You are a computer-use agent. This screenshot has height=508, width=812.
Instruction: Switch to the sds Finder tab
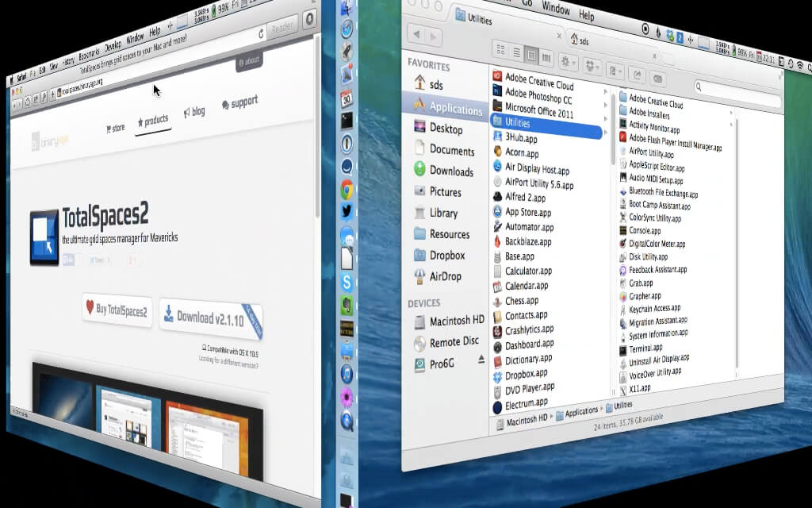pyautogui.click(x=584, y=40)
